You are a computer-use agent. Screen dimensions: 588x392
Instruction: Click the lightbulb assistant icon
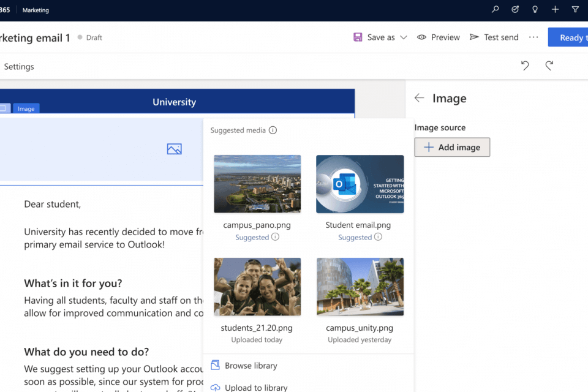click(x=535, y=10)
